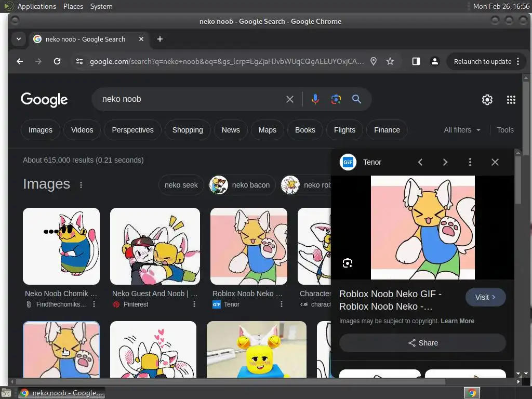Viewport: 532px width, 399px height.
Task: Show previous image in Tenor preview panel
Action: [x=420, y=162]
